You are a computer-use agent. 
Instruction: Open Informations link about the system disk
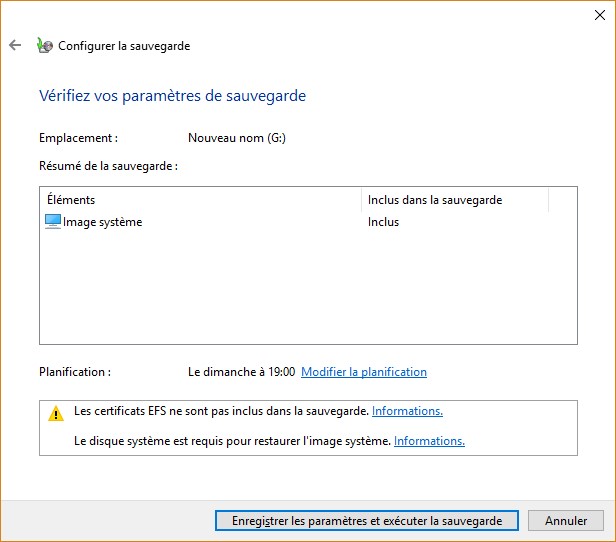pos(429,441)
